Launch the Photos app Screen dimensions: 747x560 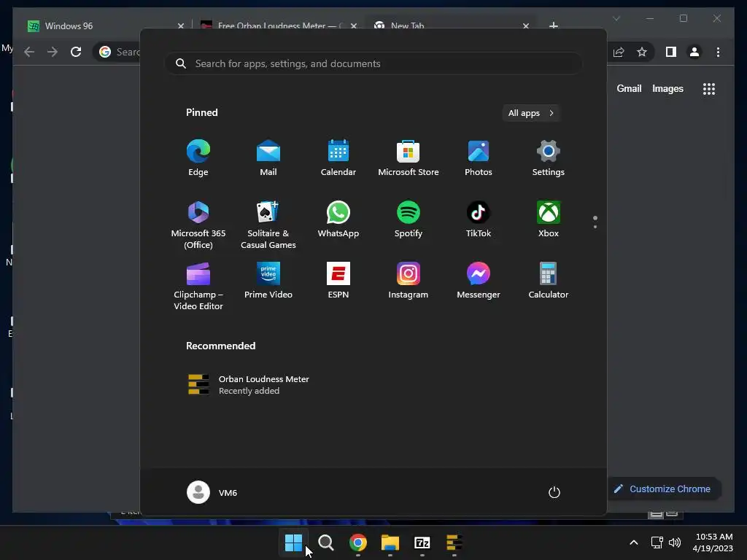click(479, 158)
